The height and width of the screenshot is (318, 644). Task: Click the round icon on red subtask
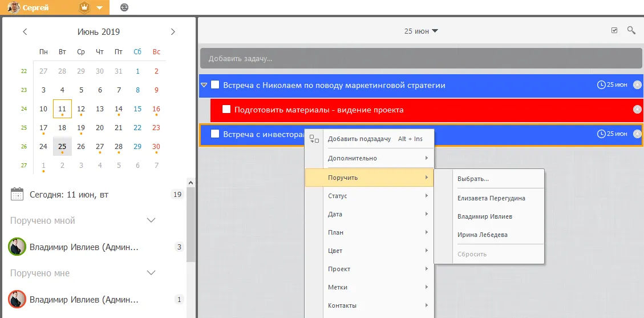coord(637,110)
